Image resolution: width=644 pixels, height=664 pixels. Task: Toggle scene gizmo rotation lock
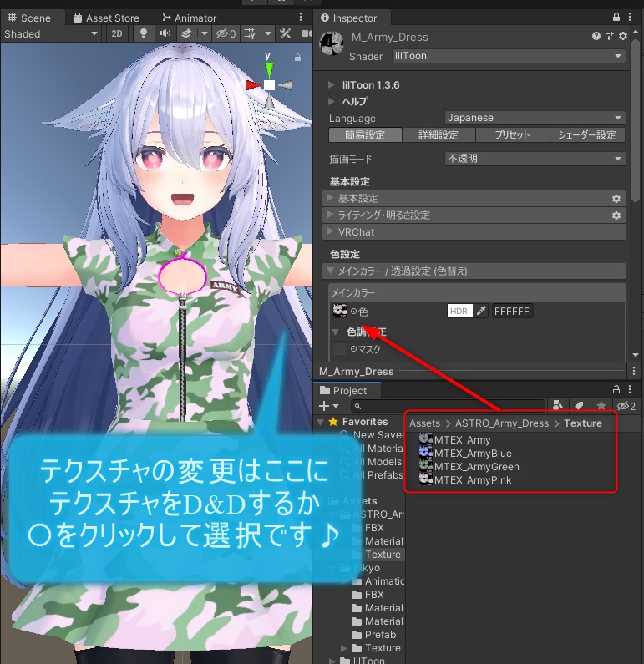[297, 57]
